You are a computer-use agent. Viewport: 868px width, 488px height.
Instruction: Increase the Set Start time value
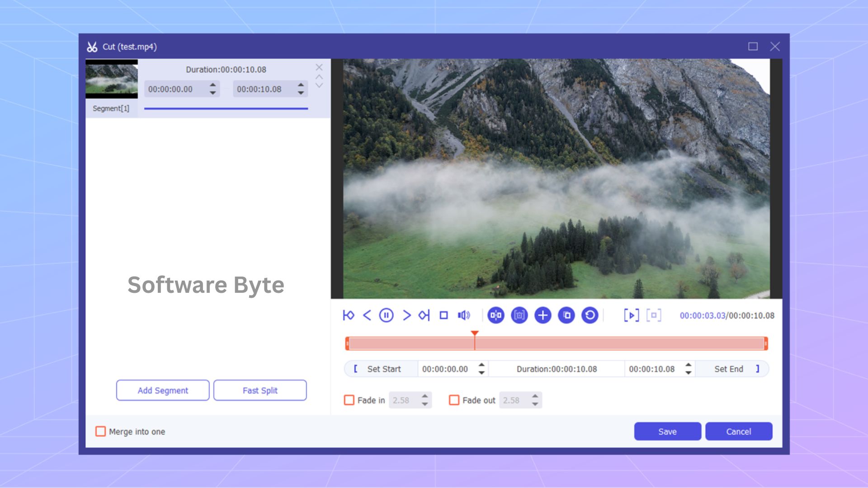pyautogui.click(x=481, y=365)
